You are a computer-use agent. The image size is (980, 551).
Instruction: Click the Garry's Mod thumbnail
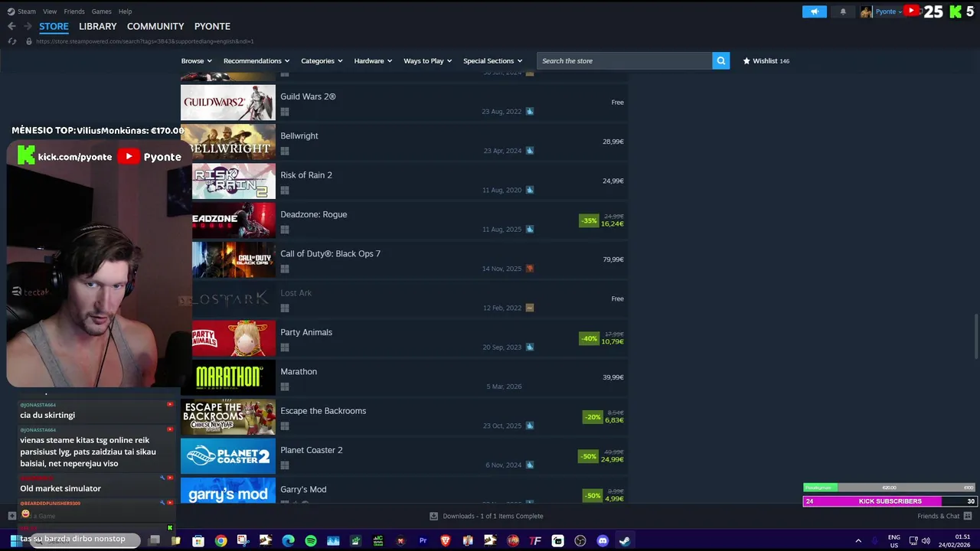coord(228,490)
